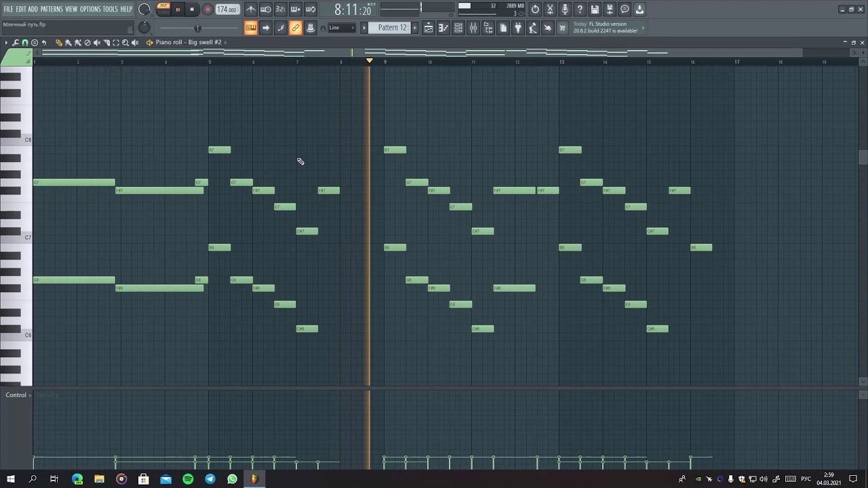868x488 pixels.
Task: Click the question mark help icon
Action: 580,9
